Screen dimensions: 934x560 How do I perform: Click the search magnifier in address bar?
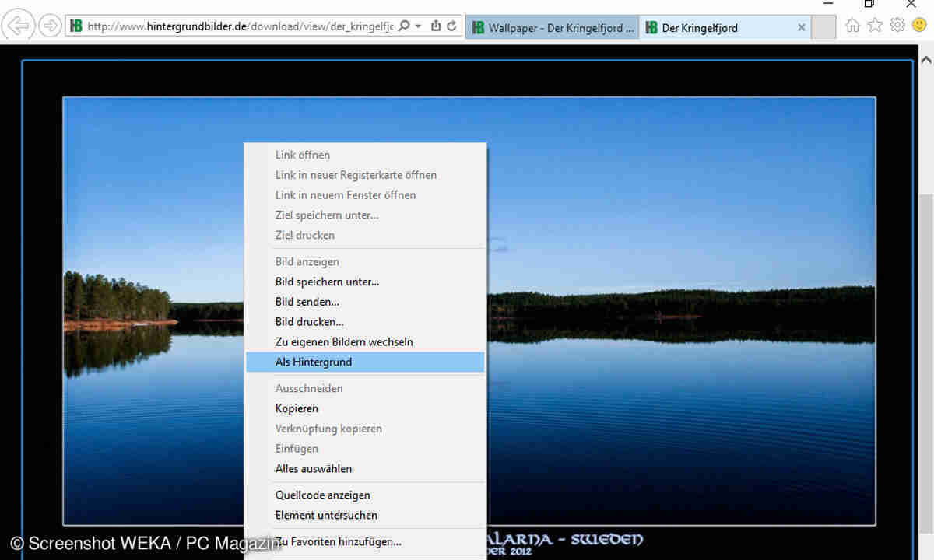click(x=403, y=26)
